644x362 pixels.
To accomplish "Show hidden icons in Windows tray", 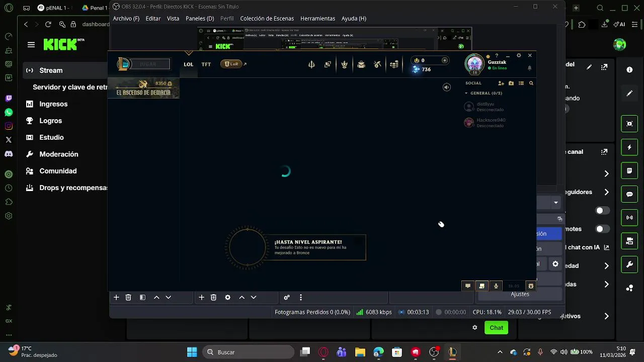I will tap(500, 352).
